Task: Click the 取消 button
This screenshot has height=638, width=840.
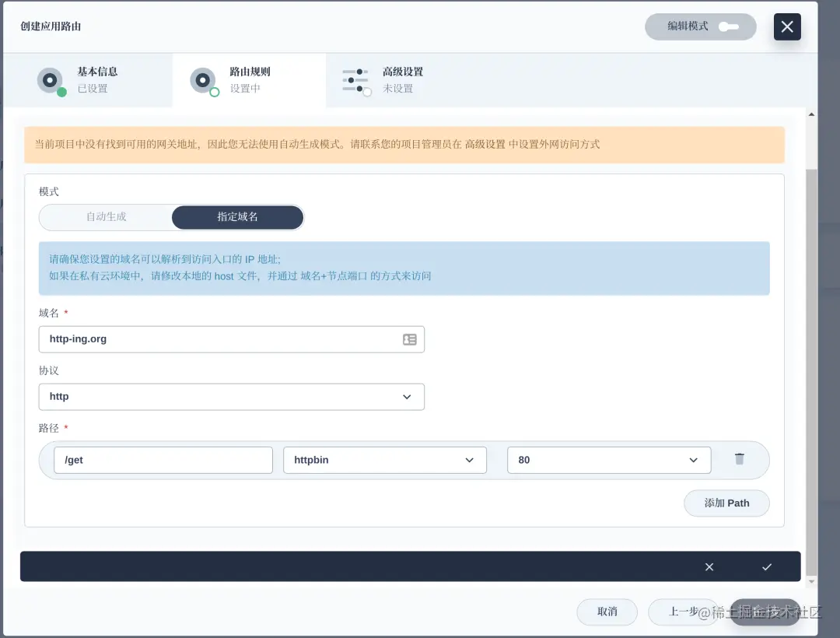Action: click(607, 612)
